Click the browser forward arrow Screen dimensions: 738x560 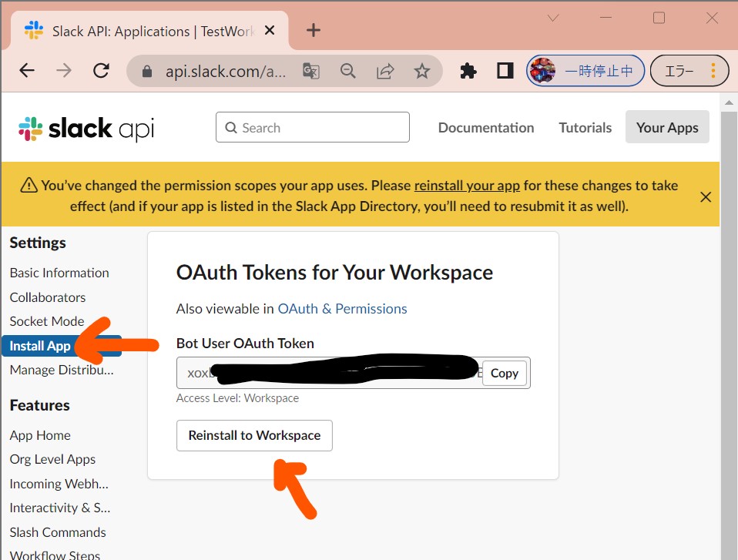[x=63, y=71]
